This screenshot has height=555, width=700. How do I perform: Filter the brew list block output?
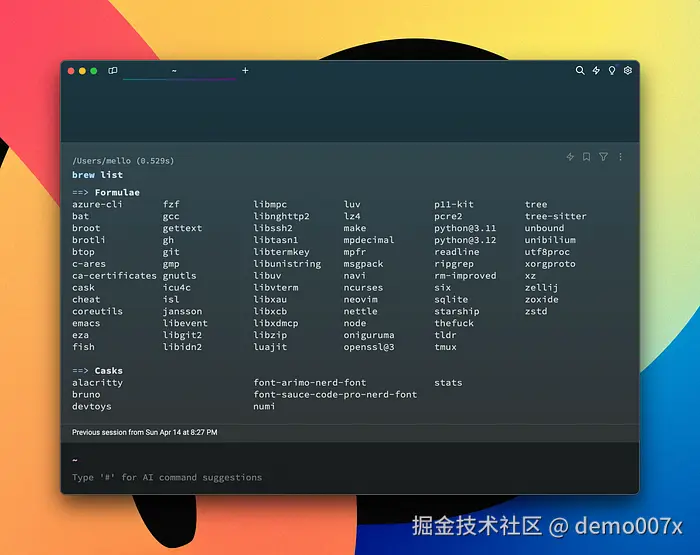(x=603, y=157)
